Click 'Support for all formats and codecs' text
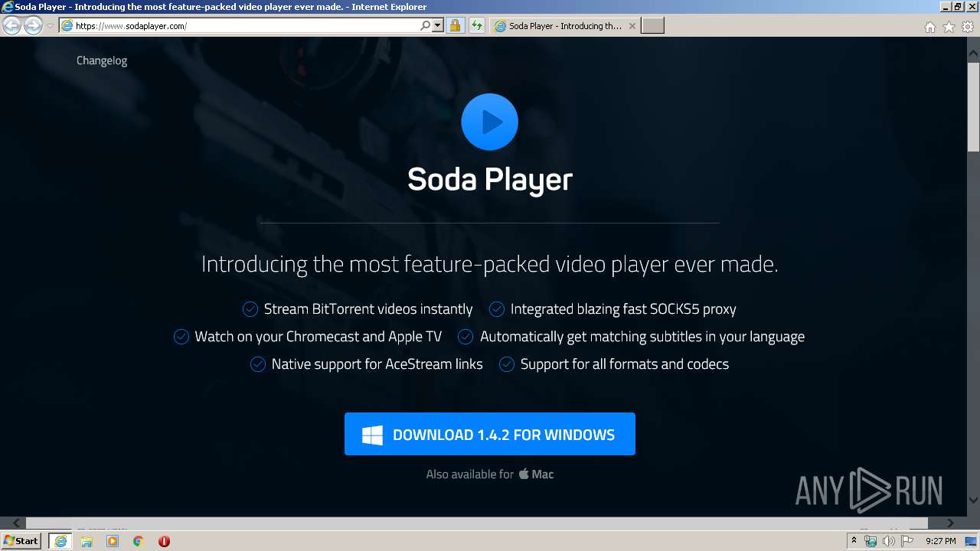The height and width of the screenshot is (551, 980). [x=625, y=364]
